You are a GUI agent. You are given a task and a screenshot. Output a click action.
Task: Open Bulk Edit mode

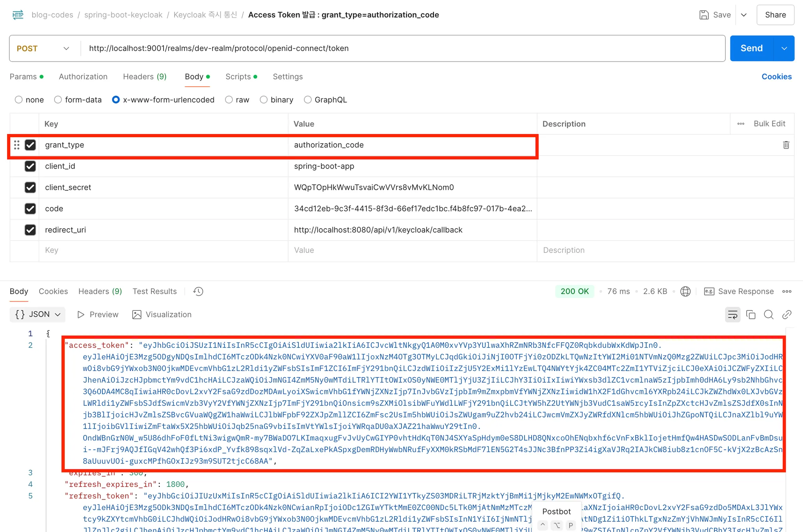(x=769, y=123)
